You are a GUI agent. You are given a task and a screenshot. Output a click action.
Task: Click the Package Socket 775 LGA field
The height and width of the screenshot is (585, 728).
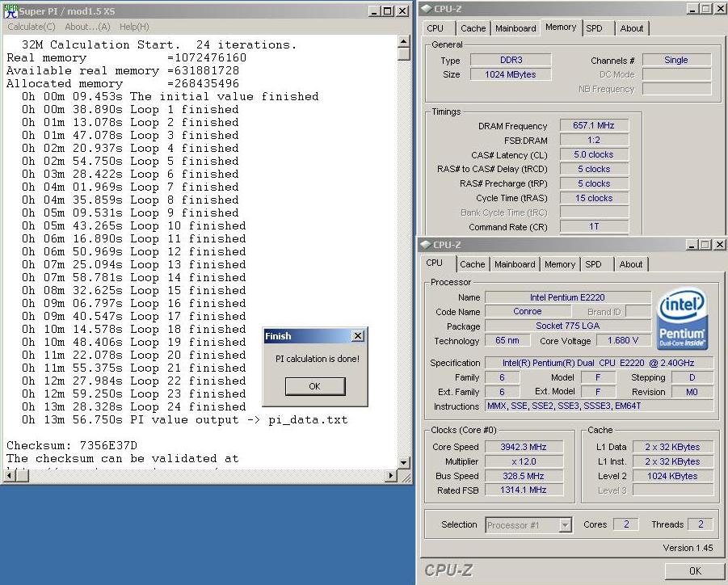(567, 326)
